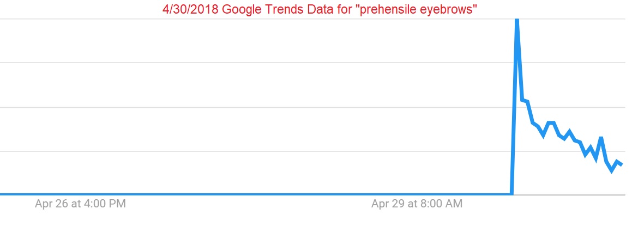Screen dimensions: 644x227
Task: Click the highest peak of the blue line
Action: 517,21
